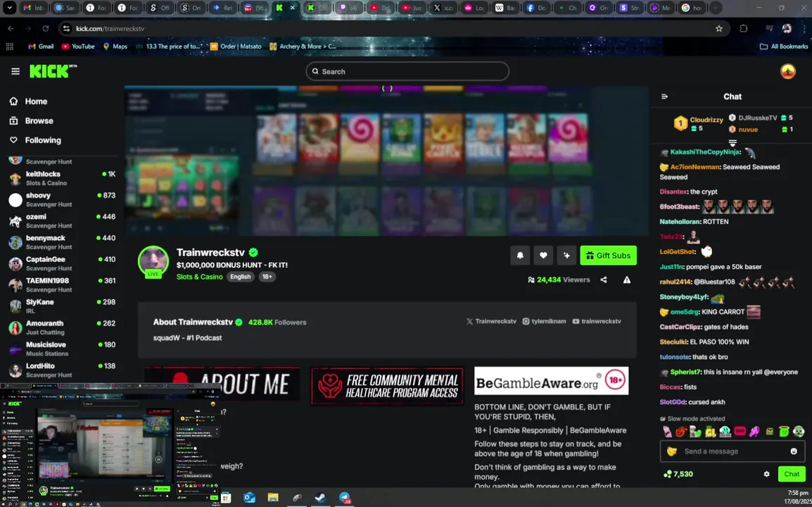Close the active Kick browser tab
The height and width of the screenshot is (507, 812).
coord(293,8)
